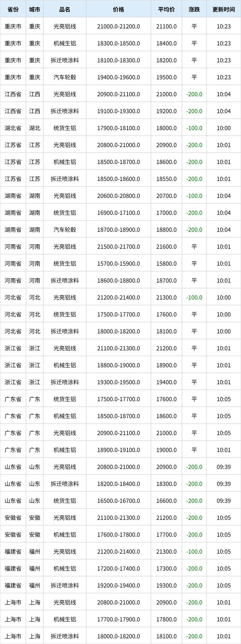The height and width of the screenshot is (644, 241).
Task: Click the 涨跌 column header
Action: tap(194, 9)
